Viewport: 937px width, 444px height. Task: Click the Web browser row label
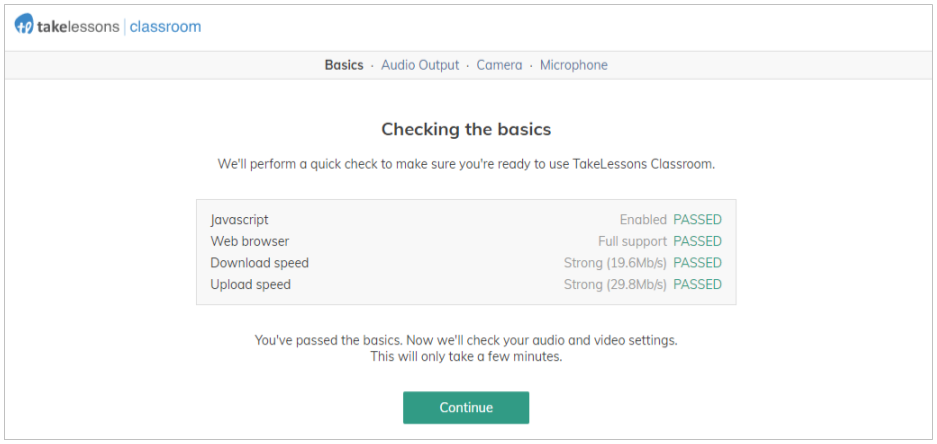click(250, 241)
